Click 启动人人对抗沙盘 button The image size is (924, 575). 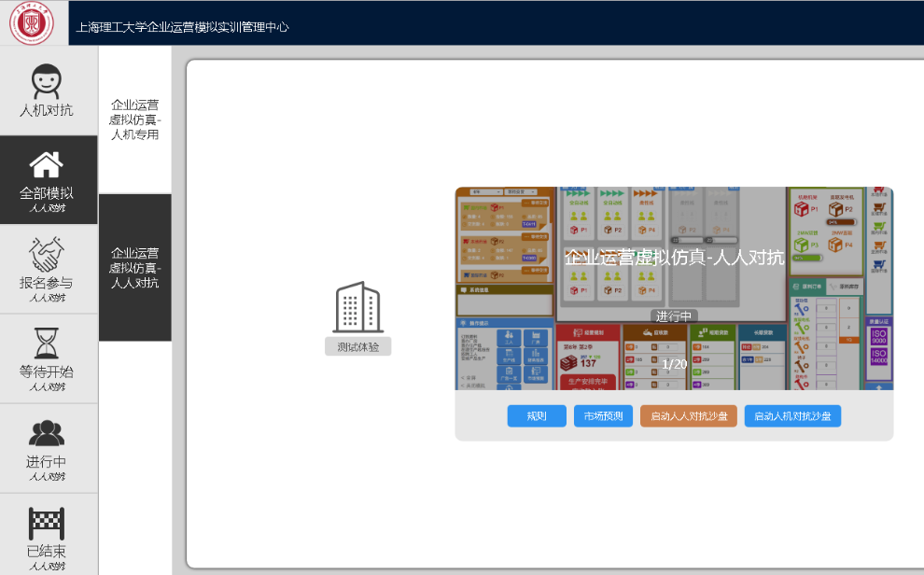(x=689, y=416)
